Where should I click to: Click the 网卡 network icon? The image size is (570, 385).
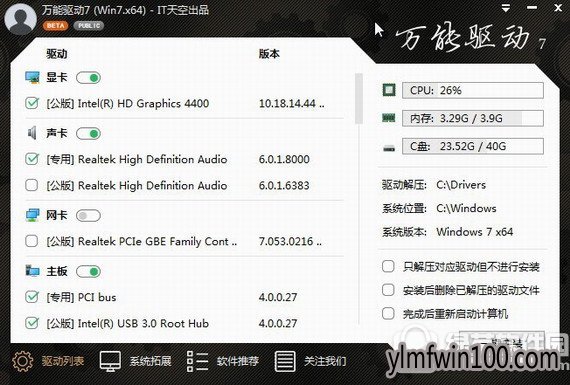tap(32, 215)
